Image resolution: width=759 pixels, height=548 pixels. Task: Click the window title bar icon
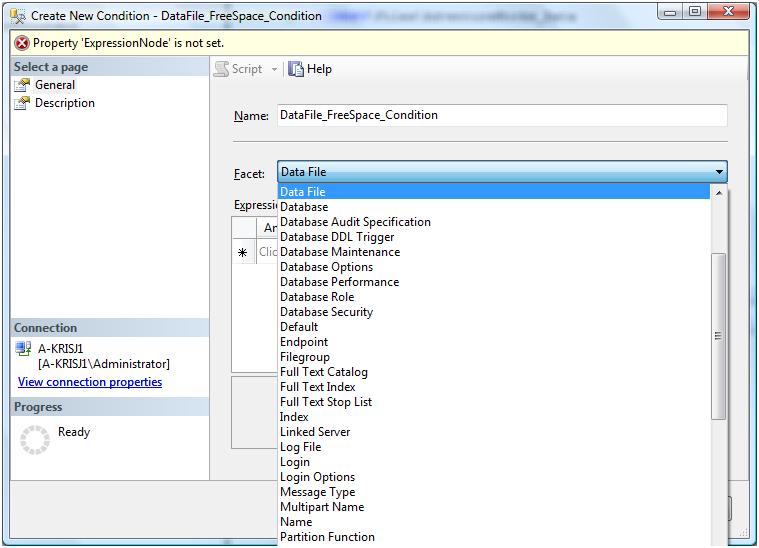(18, 16)
